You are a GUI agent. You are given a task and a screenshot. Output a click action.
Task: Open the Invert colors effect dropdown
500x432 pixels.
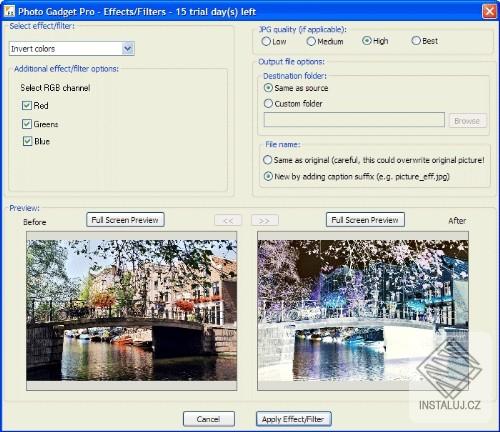72,49
